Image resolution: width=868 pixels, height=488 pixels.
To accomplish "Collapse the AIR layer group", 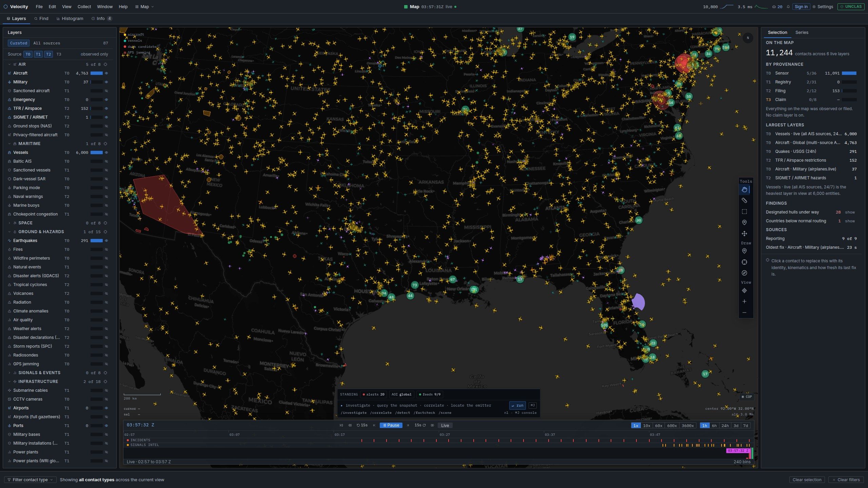I will point(9,64).
